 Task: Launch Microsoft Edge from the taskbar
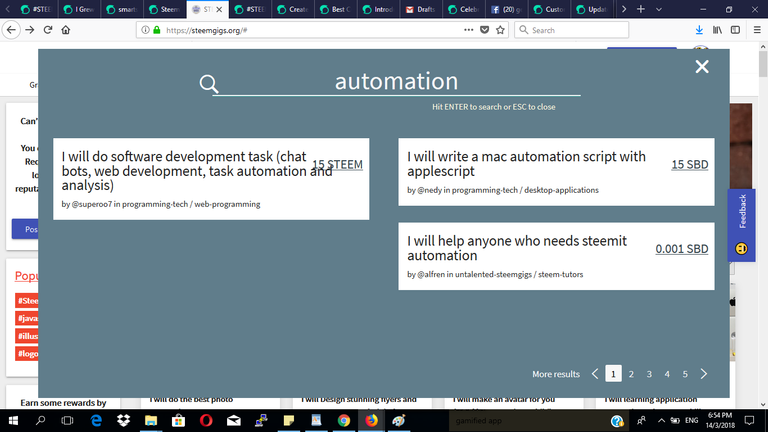96,420
